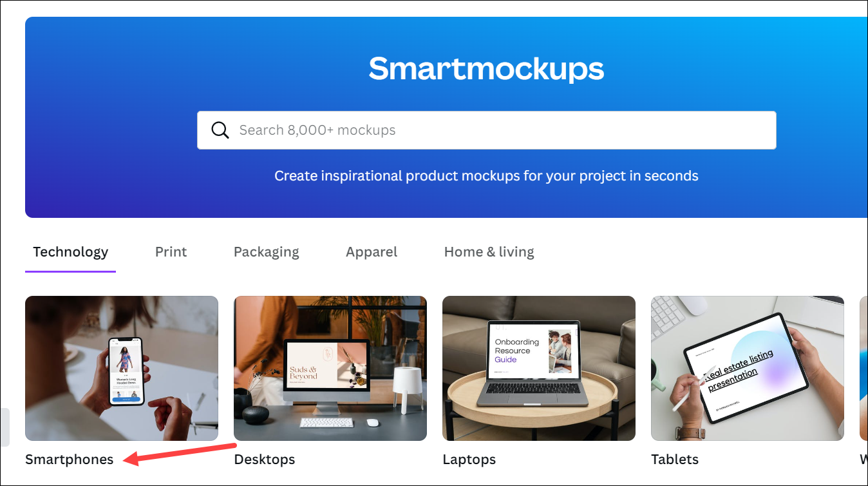Image resolution: width=868 pixels, height=486 pixels.
Task: Click the Desktops category label
Action: pos(265,460)
